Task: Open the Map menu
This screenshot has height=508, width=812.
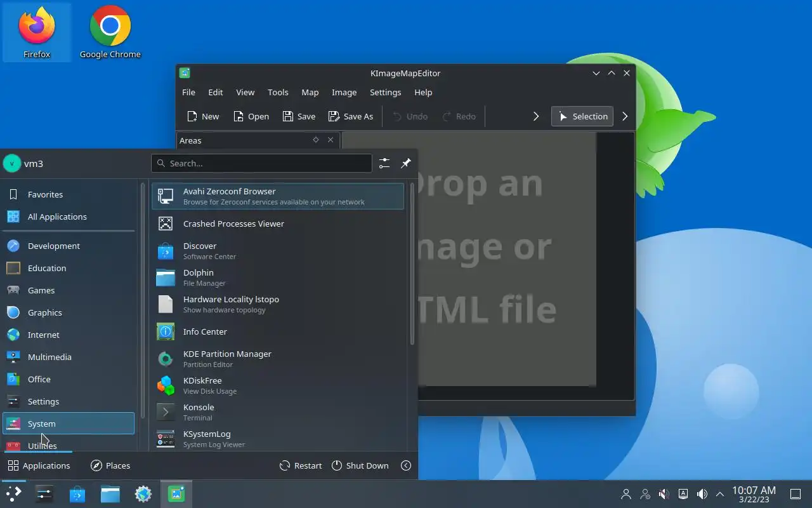Action: [310, 92]
